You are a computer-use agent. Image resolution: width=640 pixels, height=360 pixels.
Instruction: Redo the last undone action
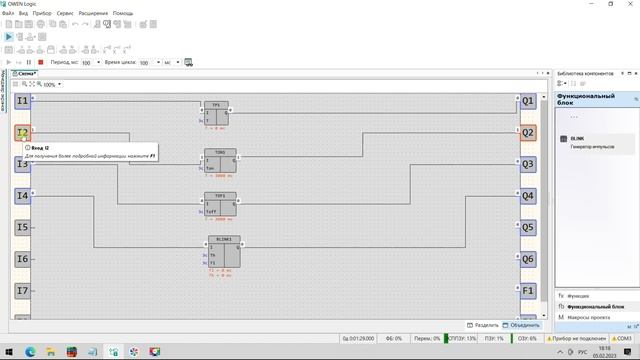[x=85, y=24]
